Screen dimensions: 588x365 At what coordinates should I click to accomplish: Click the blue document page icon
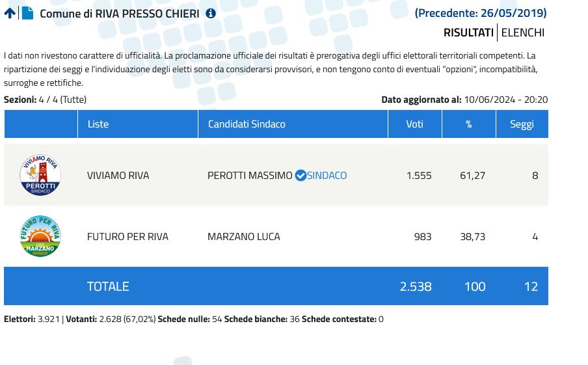pos(27,13)
